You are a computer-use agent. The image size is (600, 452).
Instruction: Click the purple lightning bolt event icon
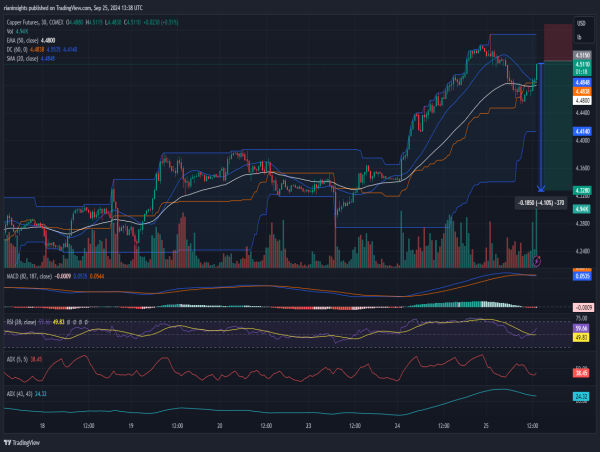click(x=537, y=261)
